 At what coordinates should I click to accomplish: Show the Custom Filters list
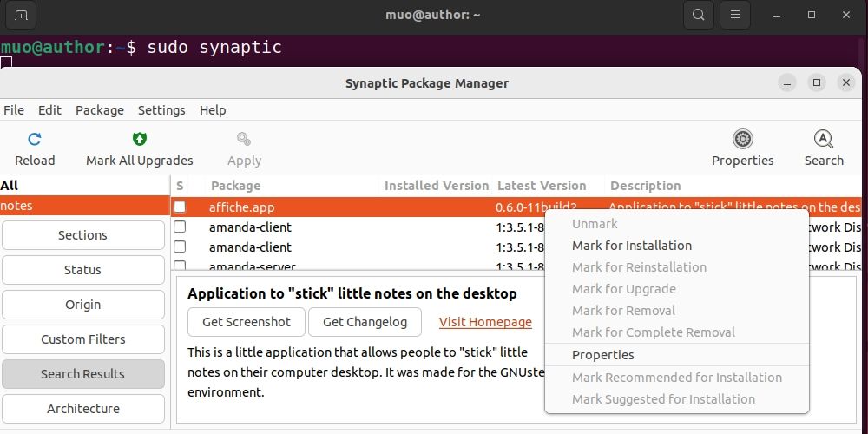click(x=83, y=339)
